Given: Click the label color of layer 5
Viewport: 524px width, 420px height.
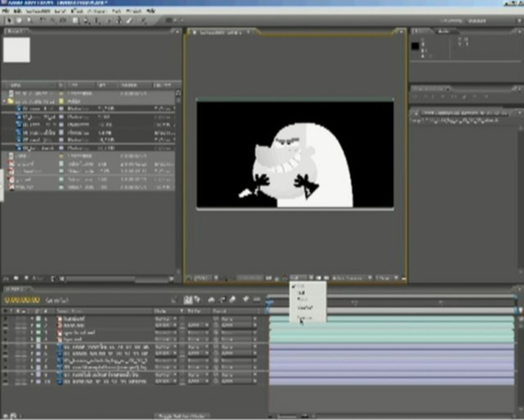Looking at the screenshot, I should (38, 347).
